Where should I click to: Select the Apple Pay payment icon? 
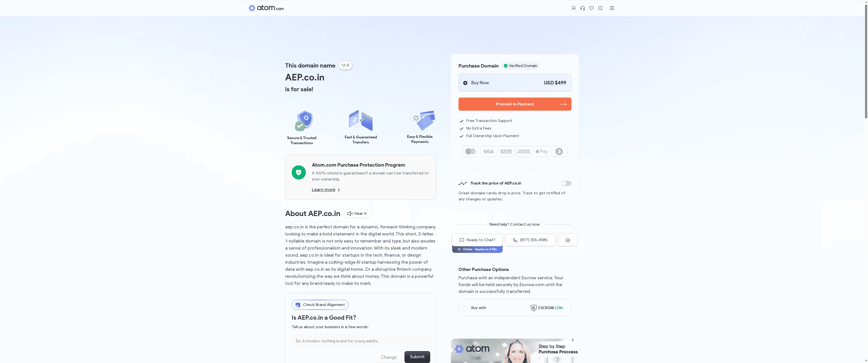(541, 152)
